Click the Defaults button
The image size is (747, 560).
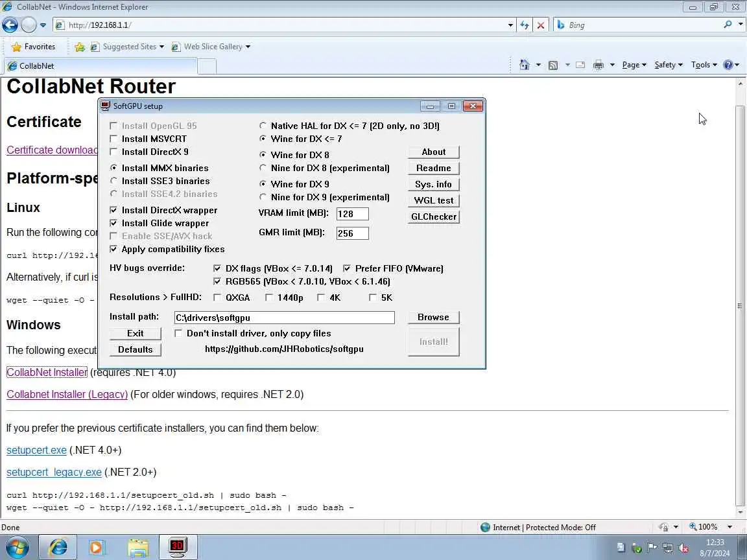coord(136,349)
